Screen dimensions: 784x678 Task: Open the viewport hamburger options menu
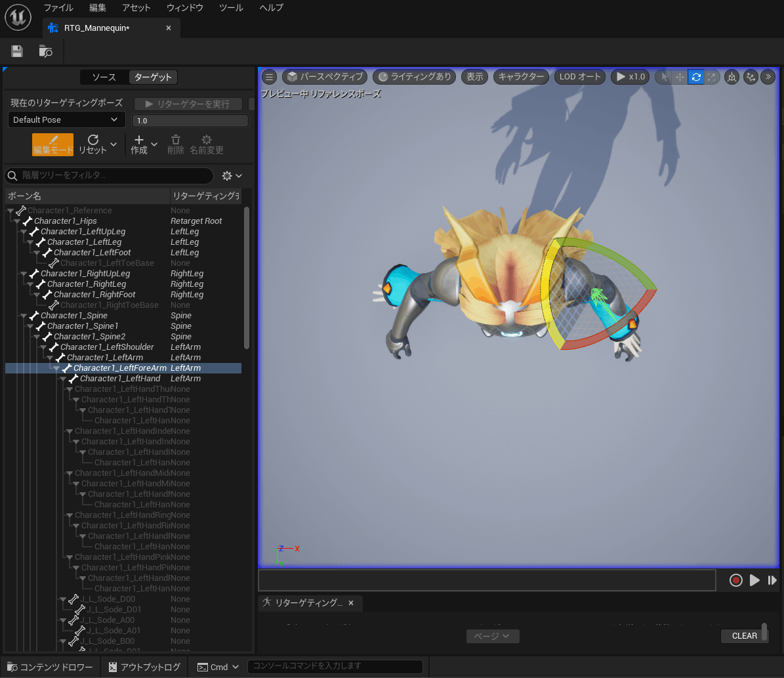pyautogui.click(x=270, y=77)
